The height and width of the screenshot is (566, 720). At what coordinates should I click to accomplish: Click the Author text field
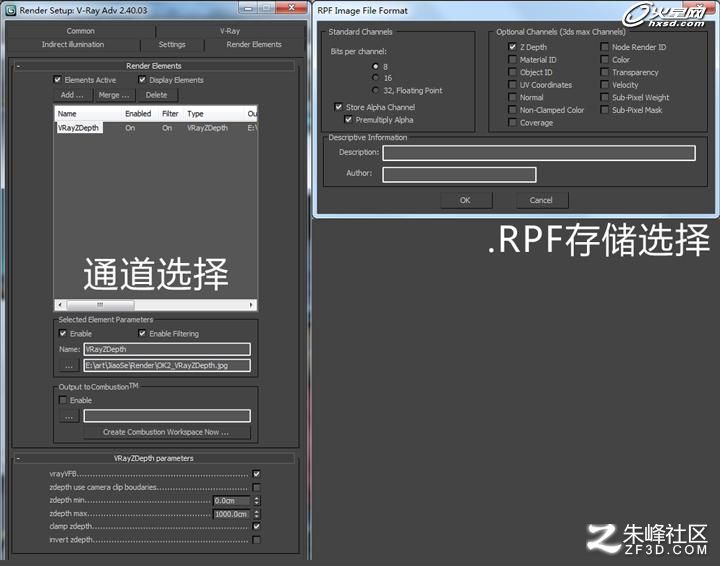[x=459, y=174]
